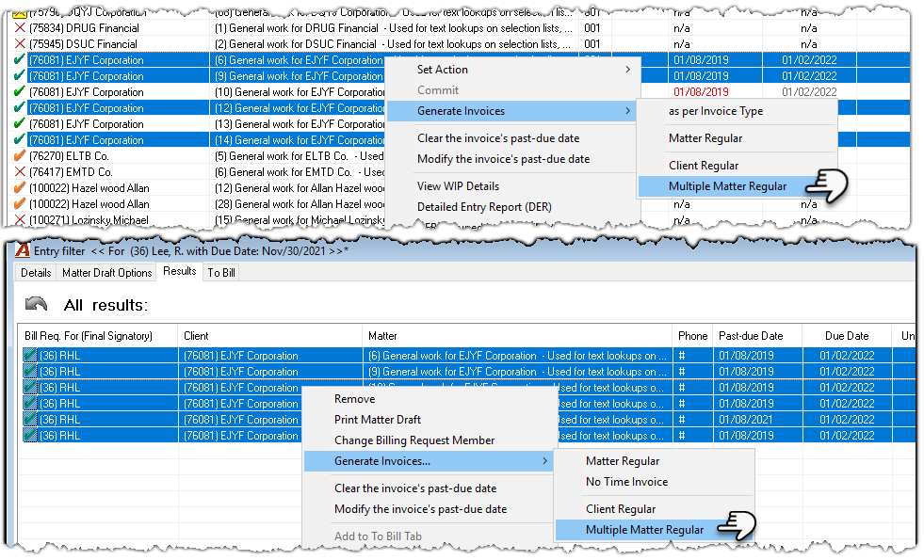Click orange check for Hazel wood Allan matter (28)
Image resolution: width=924 pixels, height=560 pixels.
[20, 203]
